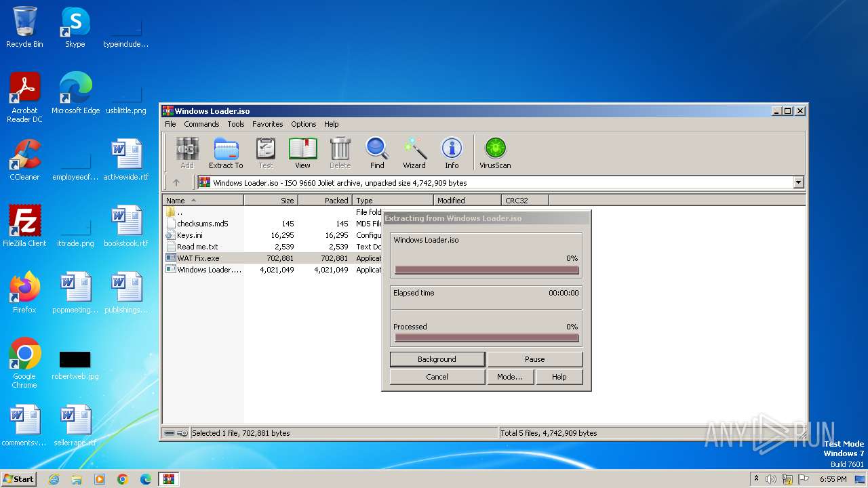Cancel the extraction
The height and width of the screenshot is (488, 868).
(437, 377)
